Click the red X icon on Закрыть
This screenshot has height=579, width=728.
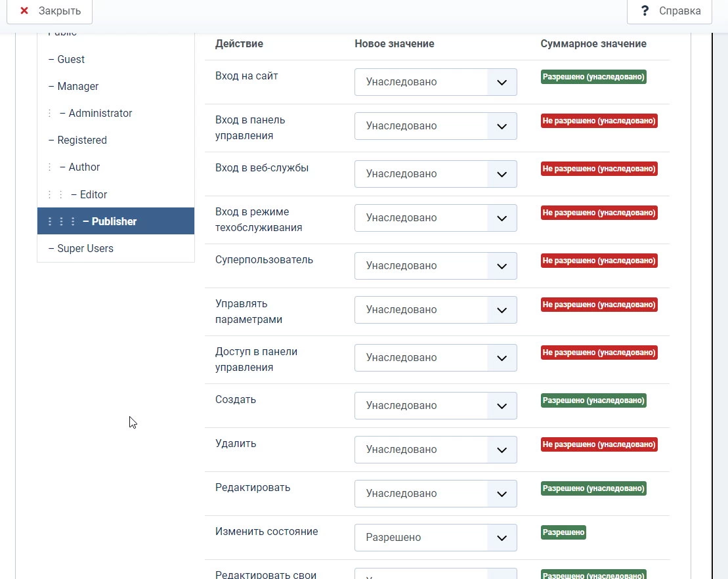point(24,11)
